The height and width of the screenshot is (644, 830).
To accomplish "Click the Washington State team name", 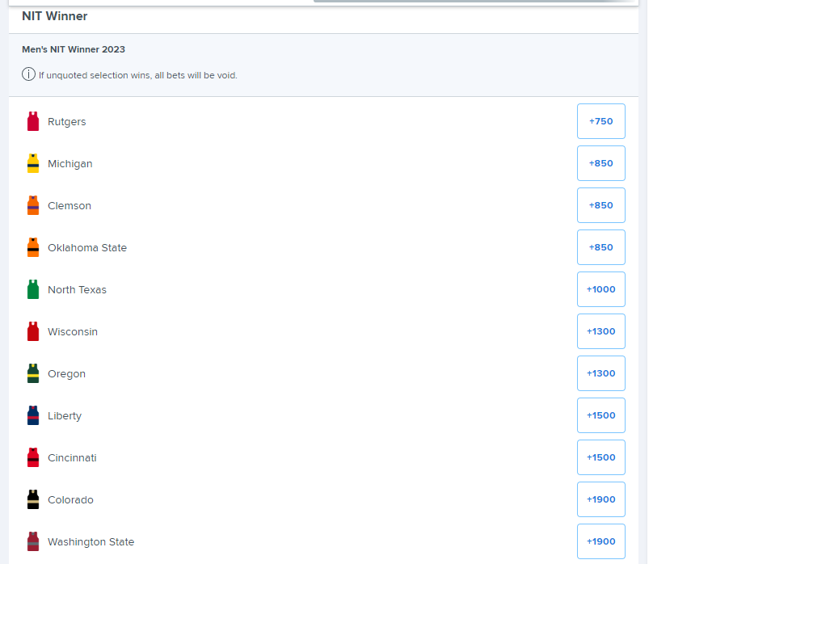I will (91, 542).
